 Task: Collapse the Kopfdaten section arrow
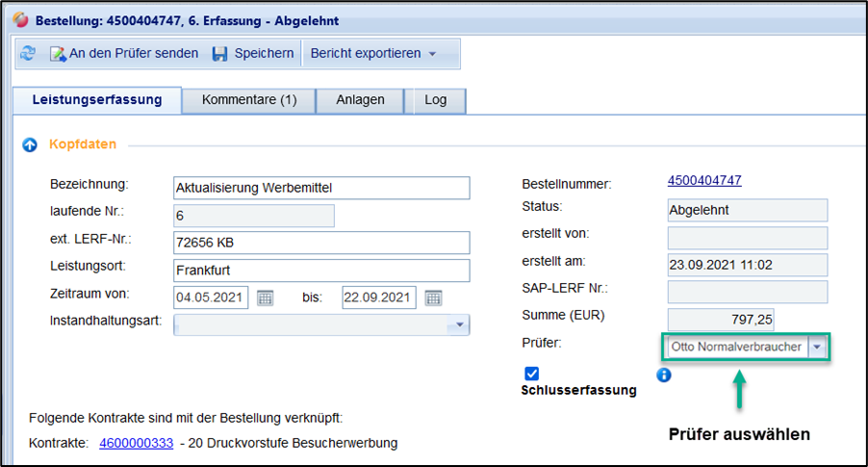click(30, 144)
